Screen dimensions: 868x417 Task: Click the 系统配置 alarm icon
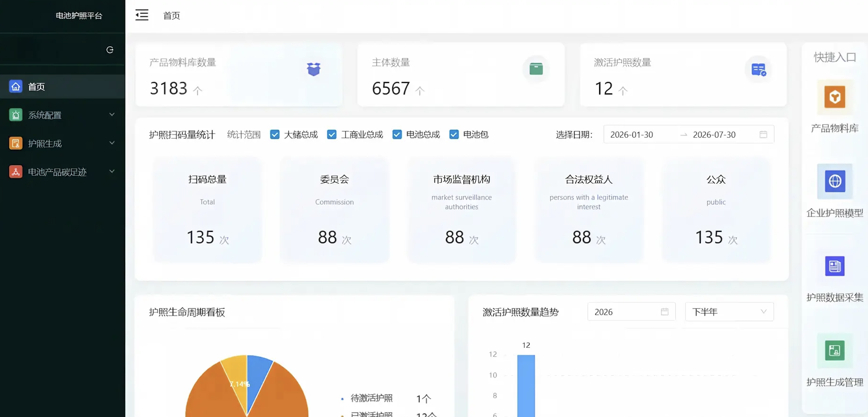pyautogui.click(x=15, y=115)
